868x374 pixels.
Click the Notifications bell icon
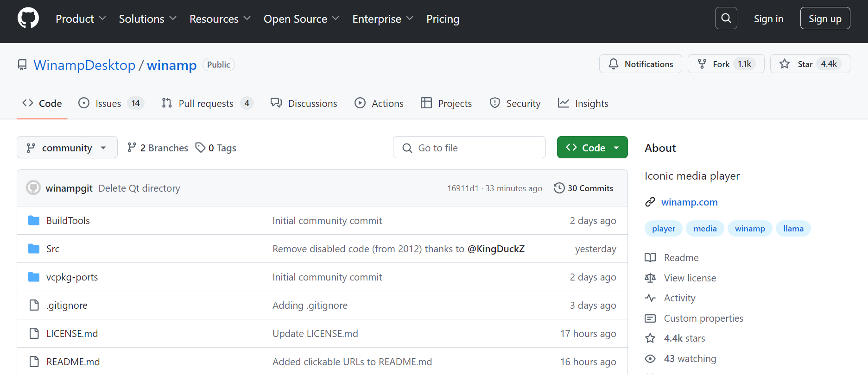pos(614,64)
